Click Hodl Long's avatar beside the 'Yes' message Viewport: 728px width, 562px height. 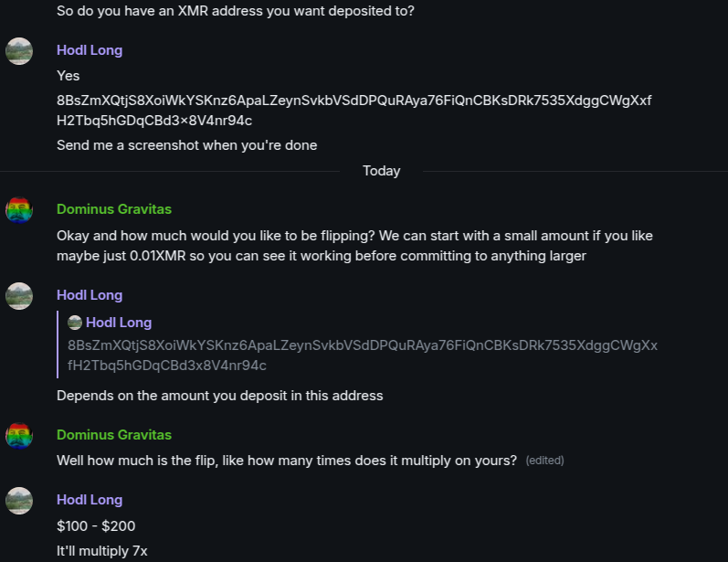click(x=19, y=51)
